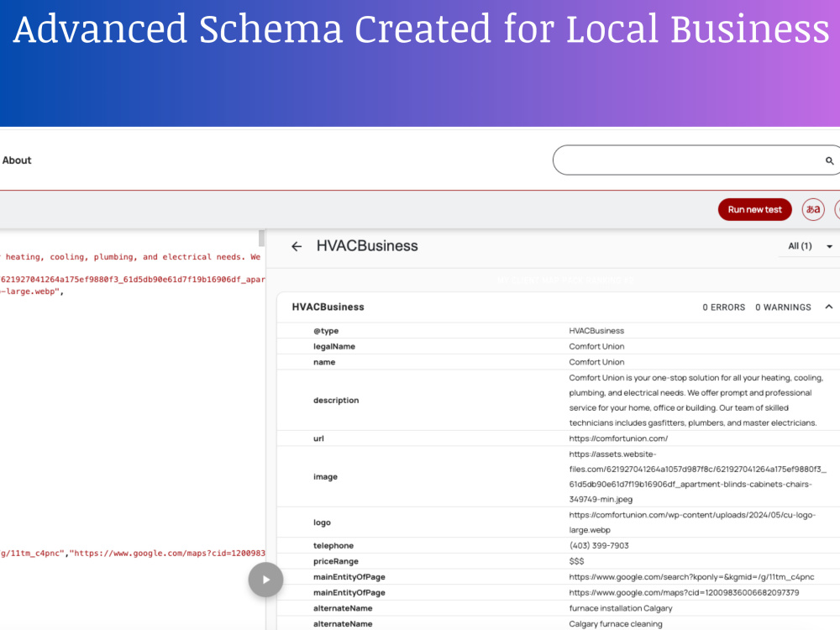This screenshot has height=630, width=840.
Task: Open the About menu item
Action: [17, 160]
